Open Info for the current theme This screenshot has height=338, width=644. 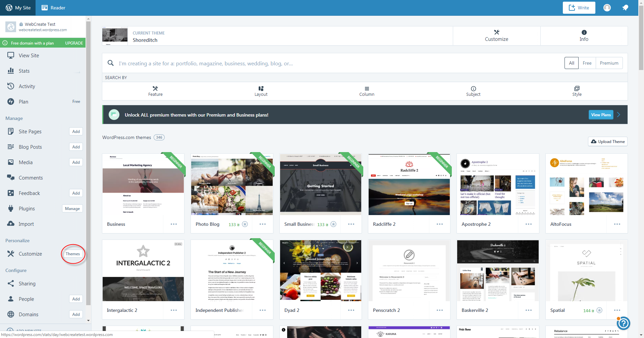pyautogui.click(x=584, y=36)
